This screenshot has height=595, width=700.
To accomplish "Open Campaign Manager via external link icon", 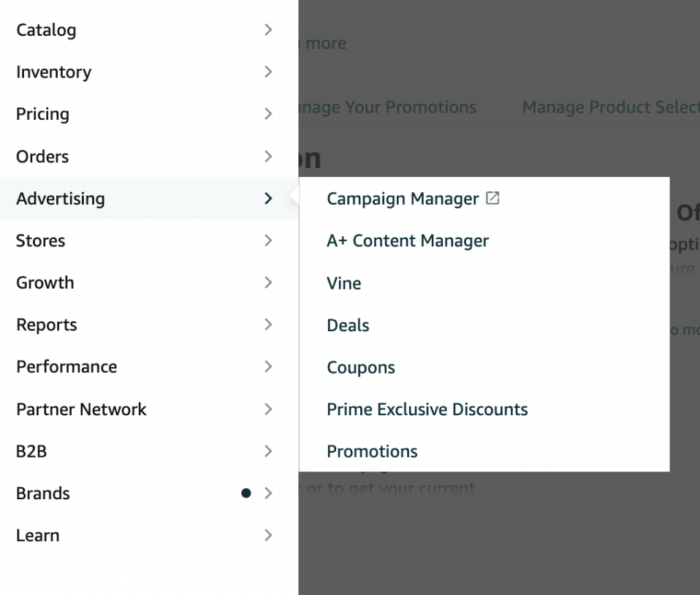I will tap(493, 197).
